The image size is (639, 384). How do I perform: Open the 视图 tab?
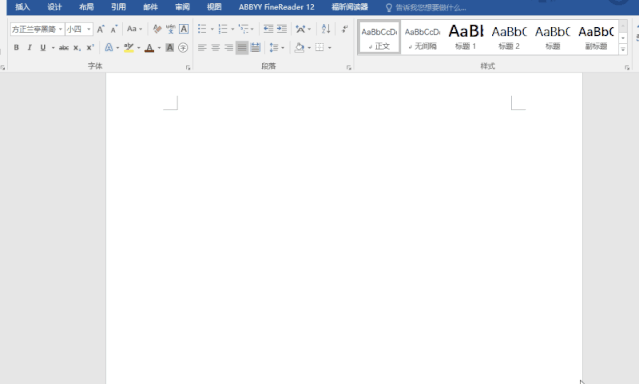(x=214, y=7)
